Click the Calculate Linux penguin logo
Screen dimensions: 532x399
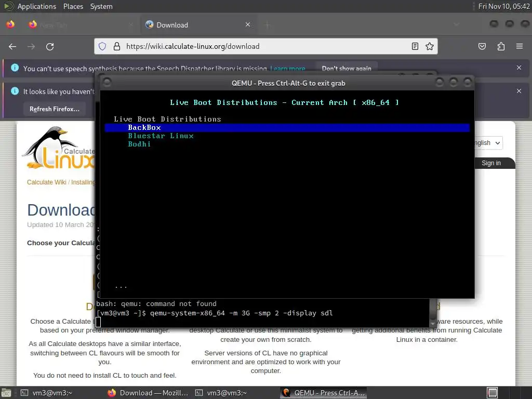58,148
